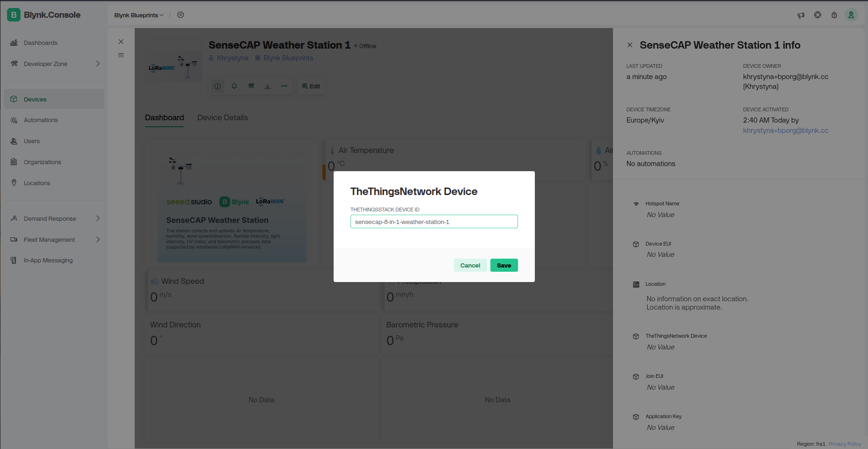
Task: Click the developer tools icon in device toolbar
Action: click(x=251, y=86)
